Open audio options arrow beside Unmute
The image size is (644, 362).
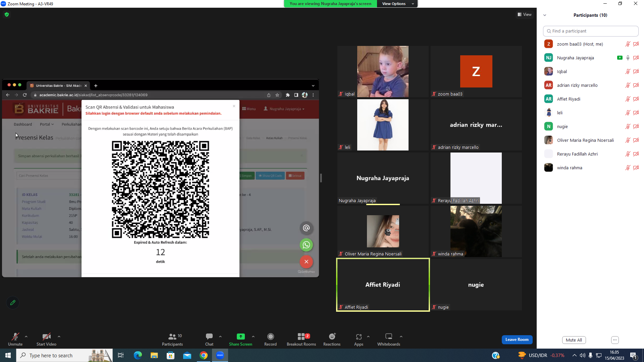26,337
